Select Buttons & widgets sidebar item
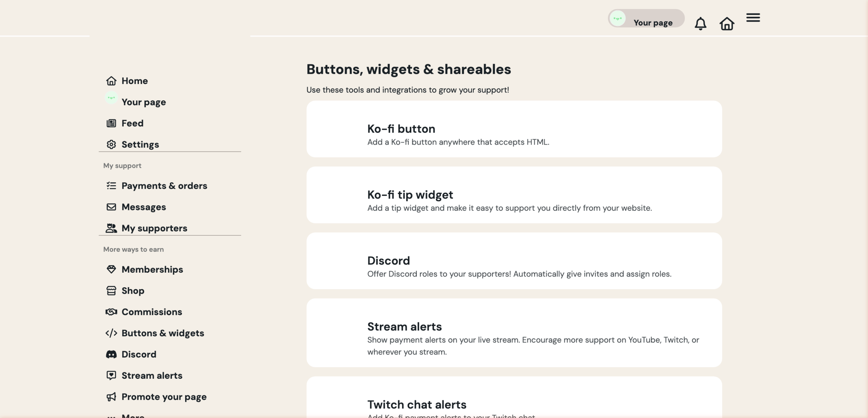 [x=163, y=333]
